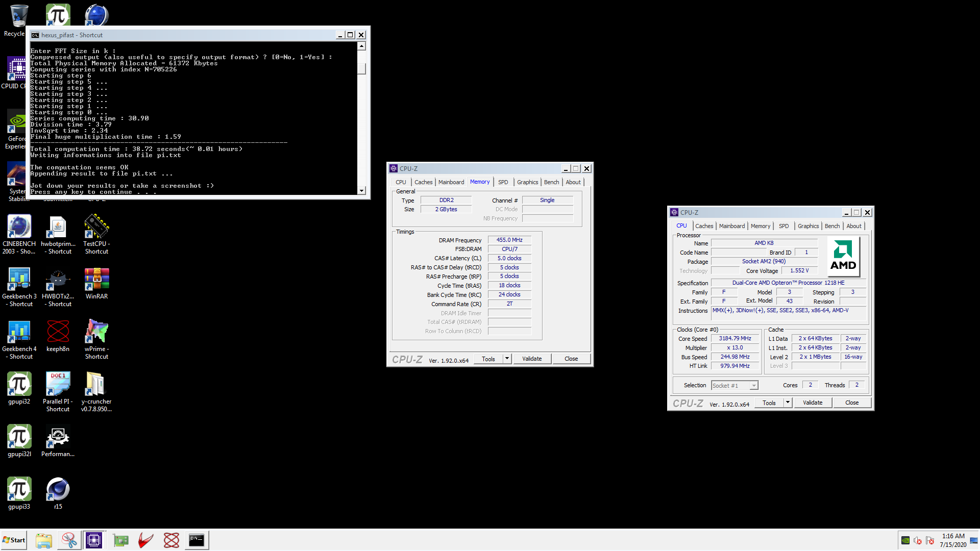Open CINEBENCH 2003 shortcut icon
The height and width of the screenshot is (551, 980).
[19, 234]
